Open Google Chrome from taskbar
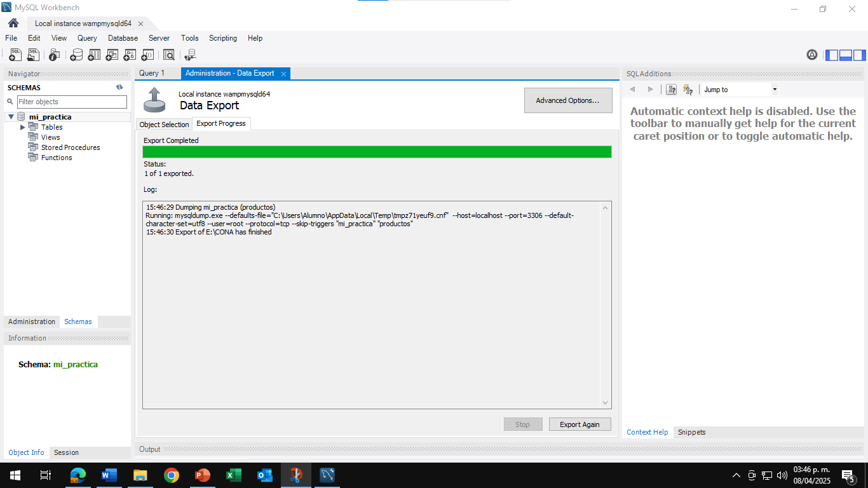This screenshot has height=488, width=868. [172, 475]
